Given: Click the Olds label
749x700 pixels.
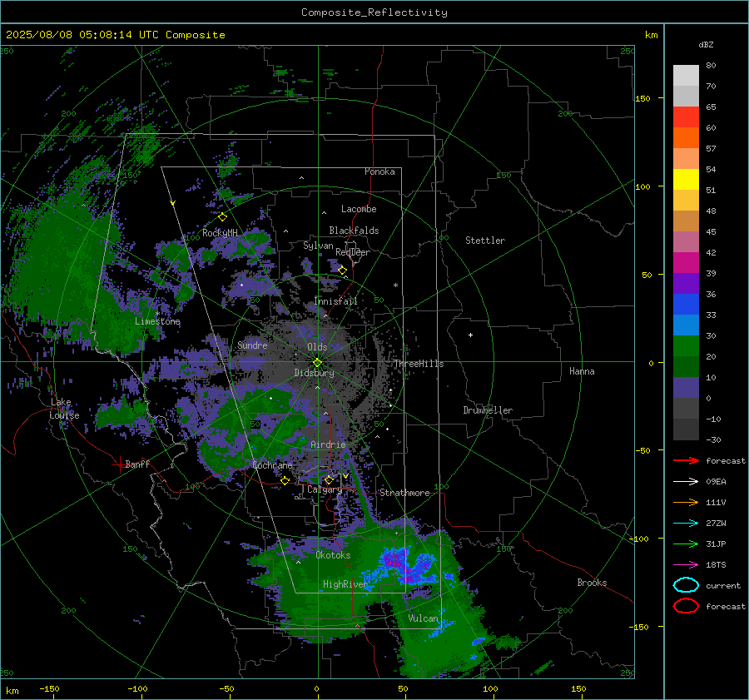Looking at the screenshot, I should [317, 347].
